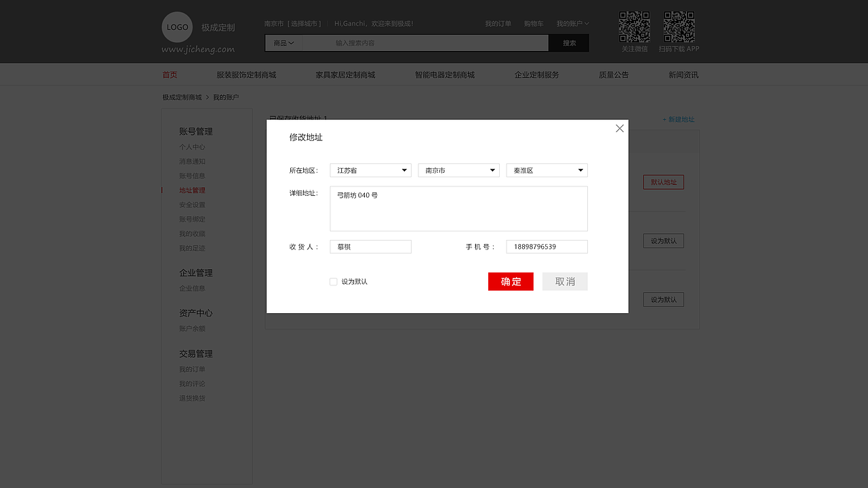Close the 修改地址 dialog with the X
868x488 pixels.
(619, 128)
